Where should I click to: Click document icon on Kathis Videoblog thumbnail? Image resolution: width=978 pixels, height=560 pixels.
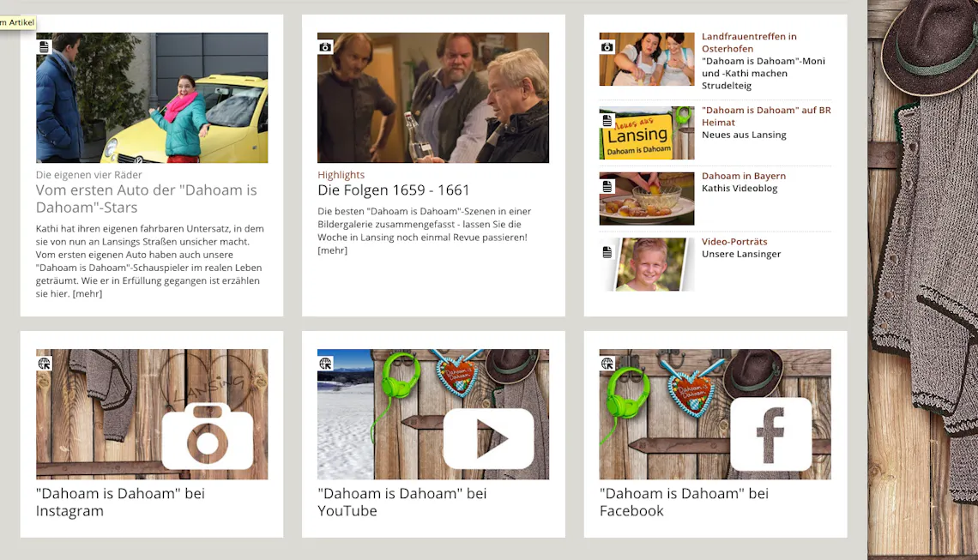coord(607,186)
